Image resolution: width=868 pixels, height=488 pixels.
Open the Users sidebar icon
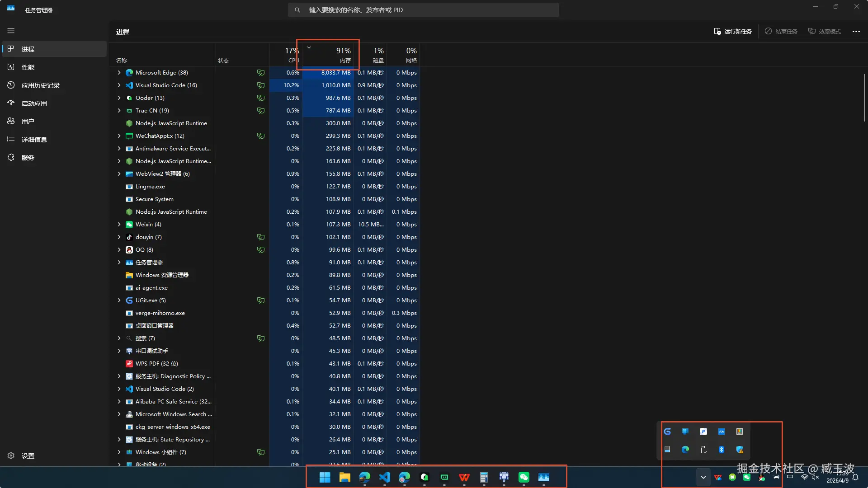11,121
